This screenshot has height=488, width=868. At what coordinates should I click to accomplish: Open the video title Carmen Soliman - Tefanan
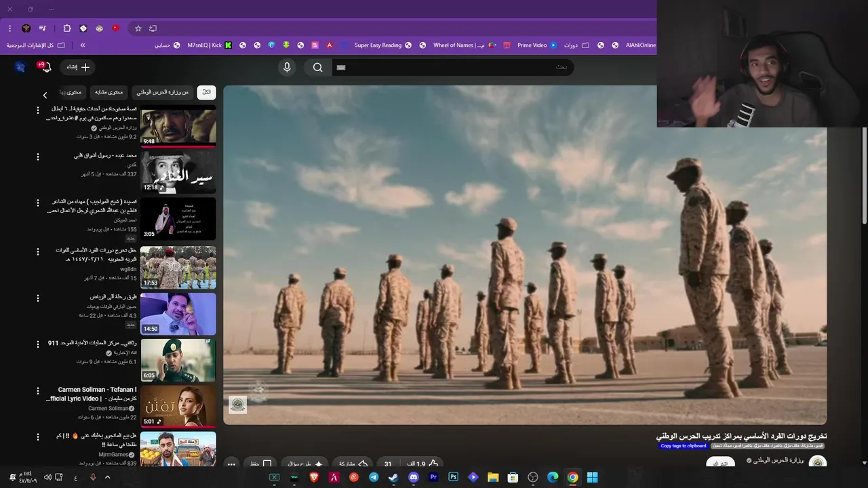(x=92, y=394)
